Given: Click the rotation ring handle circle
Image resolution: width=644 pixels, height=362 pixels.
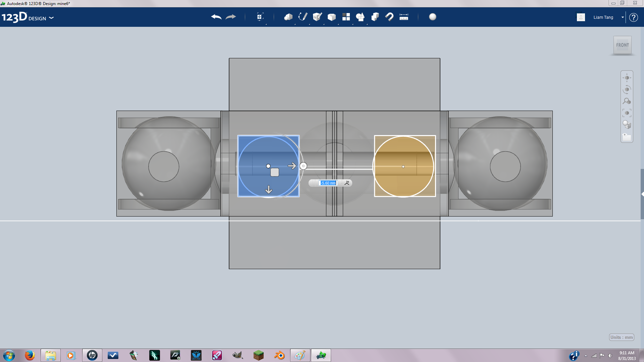Looking at the screenshot, I should [303, 166].
